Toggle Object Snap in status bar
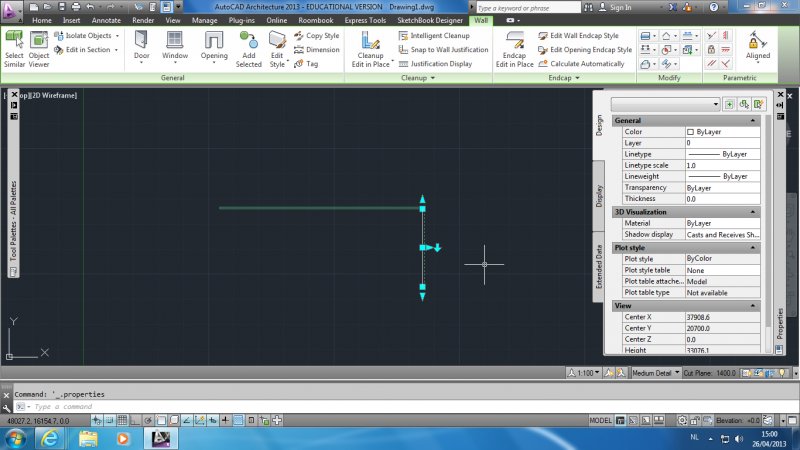The height and width of the screenshot is (450, 800). pyautogui.click(x=161, y=420)
